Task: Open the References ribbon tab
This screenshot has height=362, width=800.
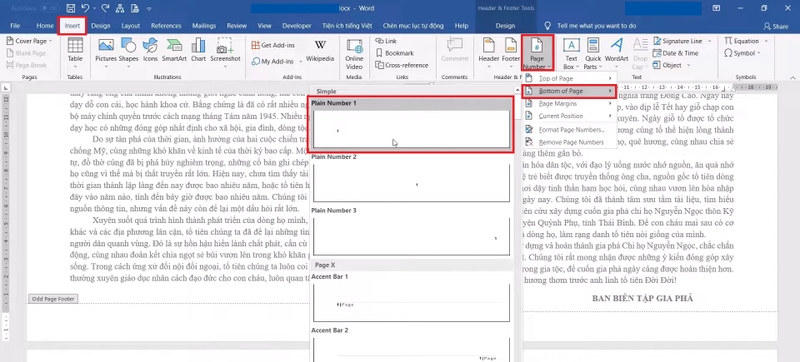Action: (x=166, y=26)
